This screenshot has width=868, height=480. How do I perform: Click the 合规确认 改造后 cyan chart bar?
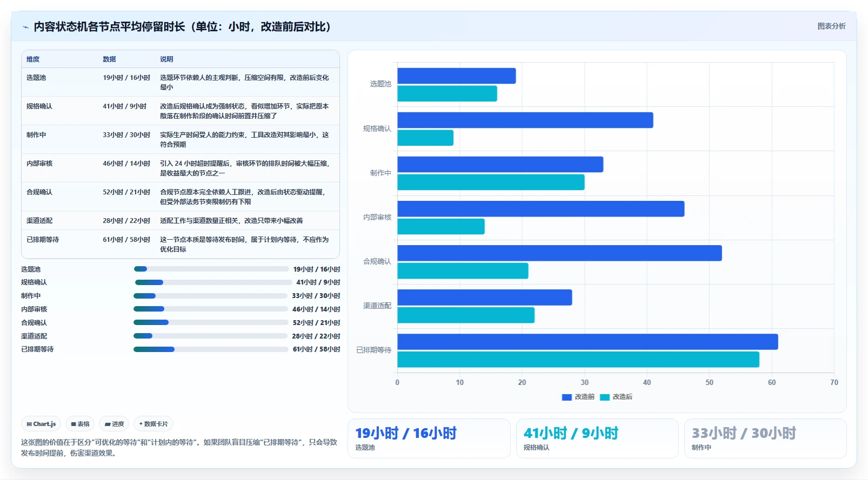point(463,271)
